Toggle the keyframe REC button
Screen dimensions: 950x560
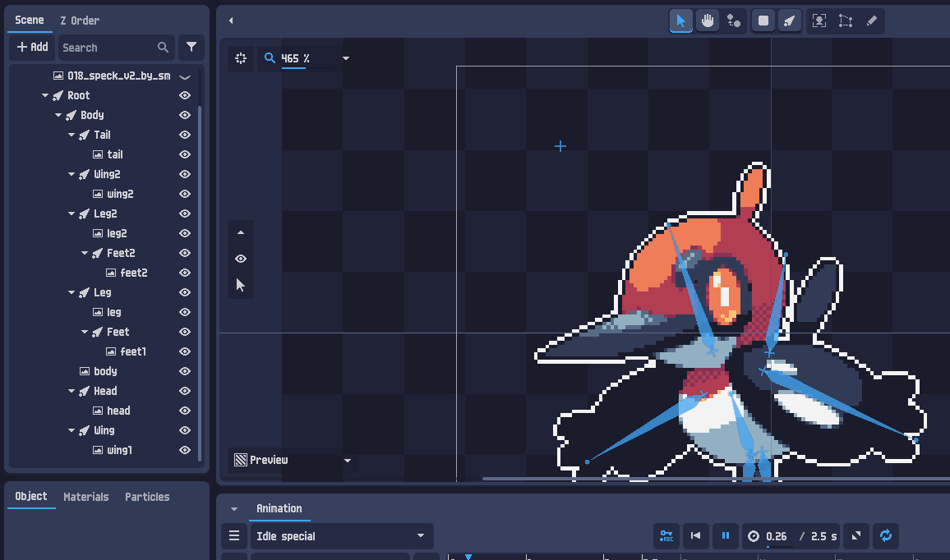click(666, 536)
